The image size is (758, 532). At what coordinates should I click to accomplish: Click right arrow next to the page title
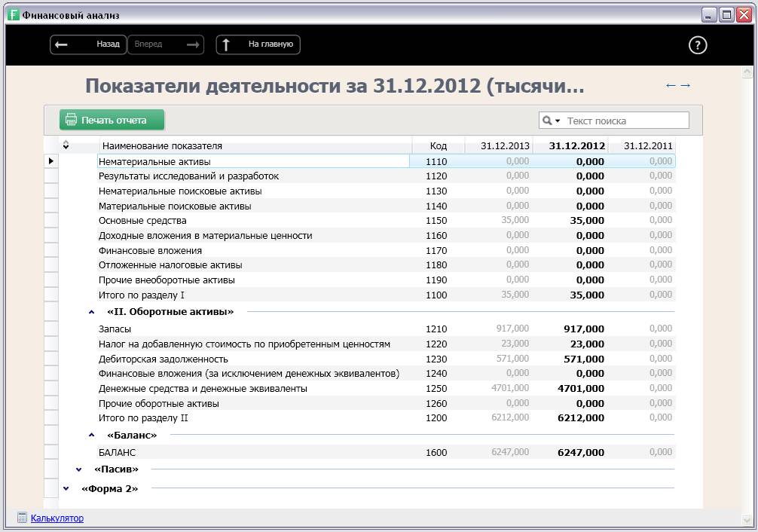686,86
